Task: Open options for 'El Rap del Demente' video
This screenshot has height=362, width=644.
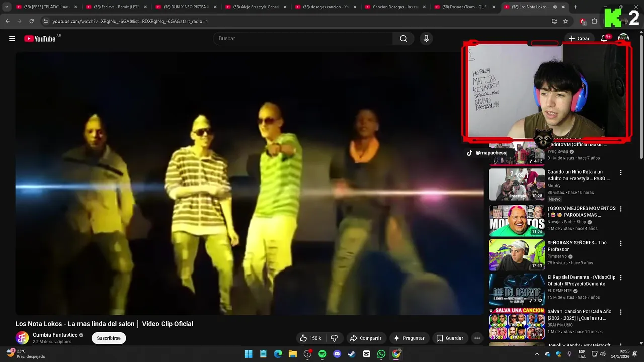Action: (x=620, y=278)
